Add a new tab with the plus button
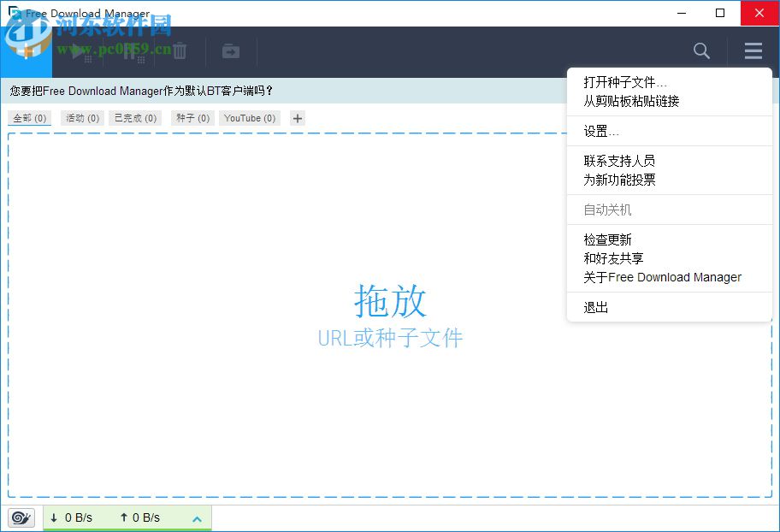Viewport: 780px width, 532px height. tap(296, 118)
